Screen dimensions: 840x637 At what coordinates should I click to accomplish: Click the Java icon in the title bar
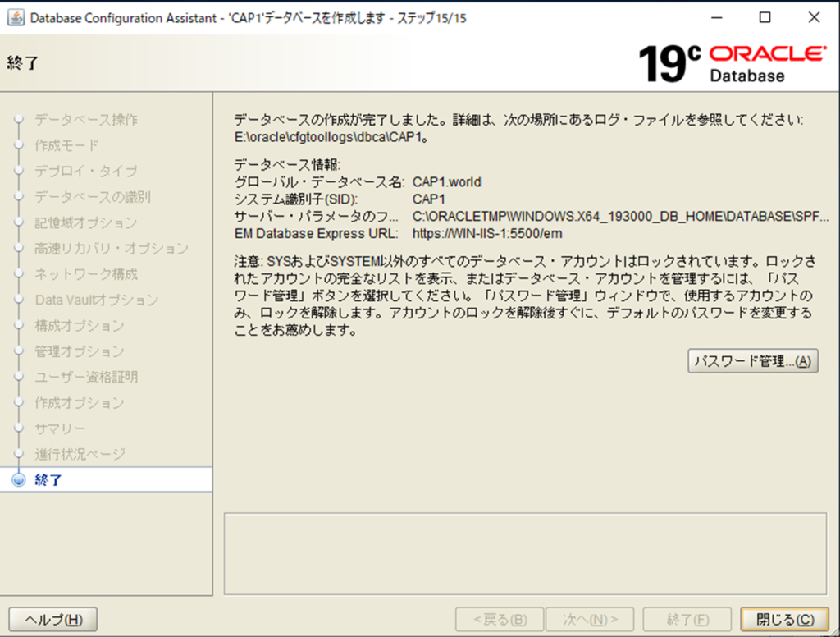(x=16, y=18)
